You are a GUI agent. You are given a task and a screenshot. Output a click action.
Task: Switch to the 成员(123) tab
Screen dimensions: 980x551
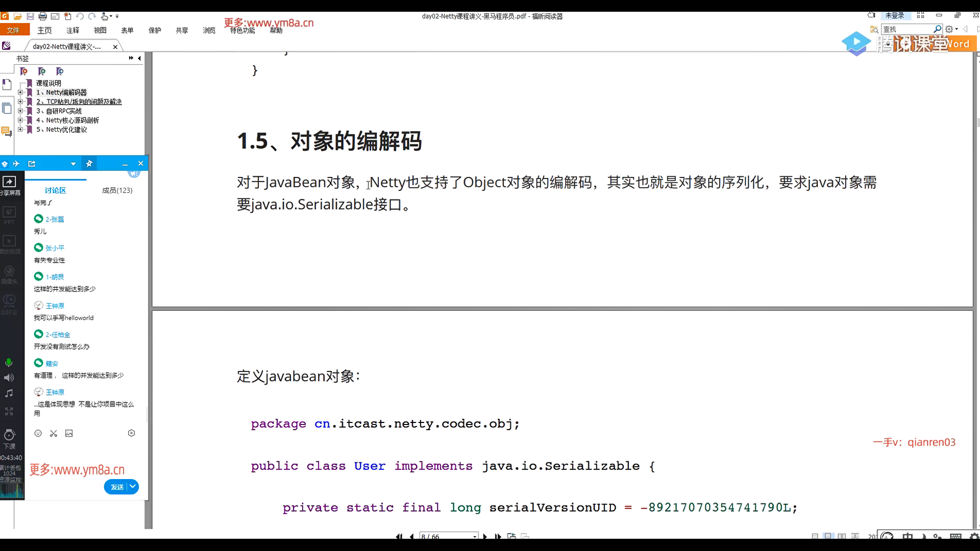coord(117,190)
